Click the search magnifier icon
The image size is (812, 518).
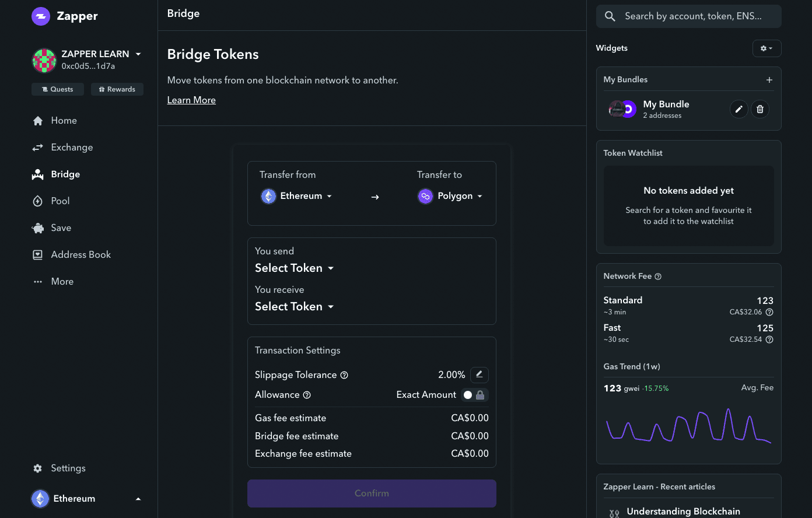610,16
